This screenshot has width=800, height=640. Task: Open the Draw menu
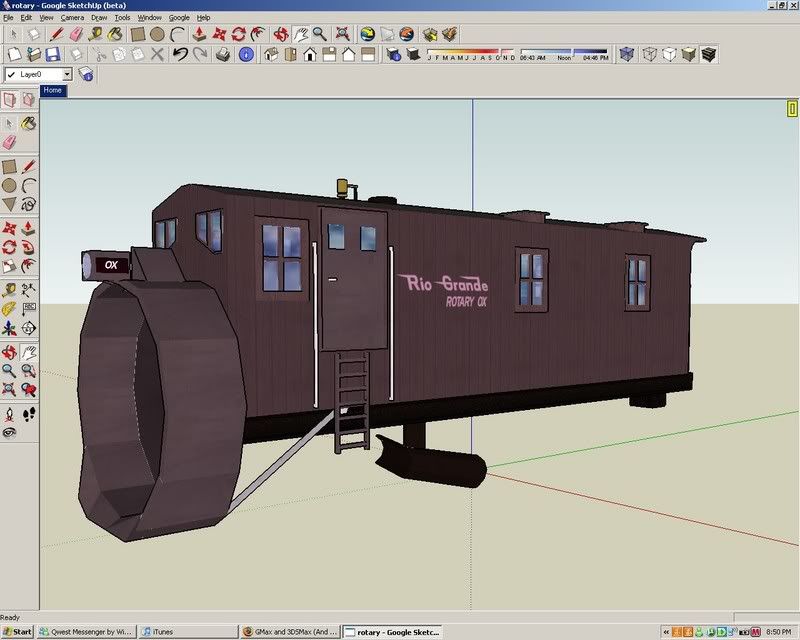[99, 17]
